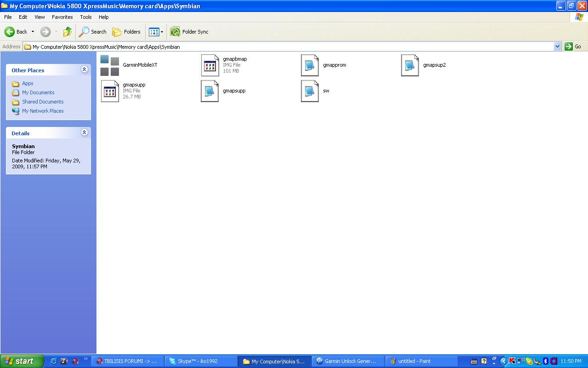Click the Start button
Screen dimensions: 588x368
(22, 361)
